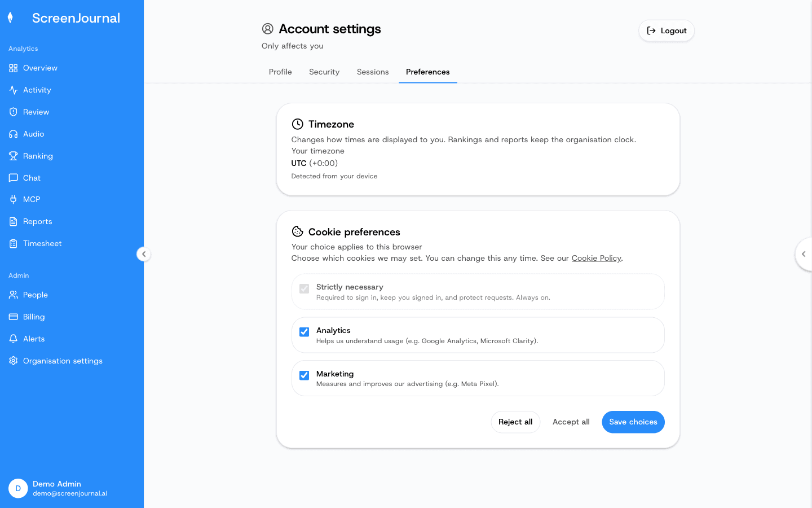Click the Demo Admin avatar

point(18,488)
